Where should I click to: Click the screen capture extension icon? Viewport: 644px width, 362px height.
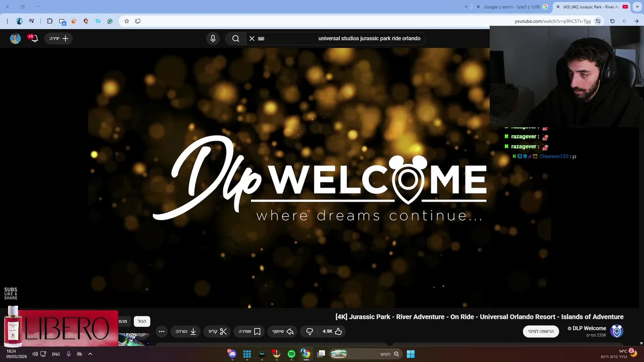pyautogui.click(x=62, y=21)
